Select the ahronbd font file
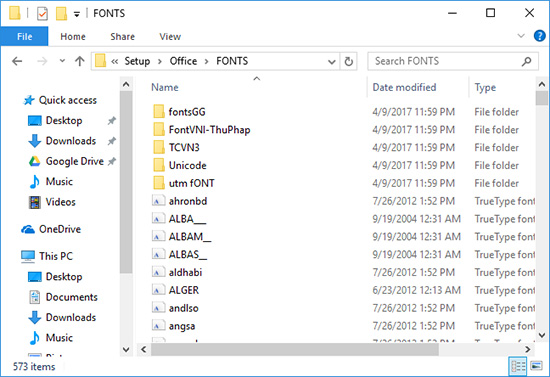The image size is (550, 377). (x=180, y=201)
